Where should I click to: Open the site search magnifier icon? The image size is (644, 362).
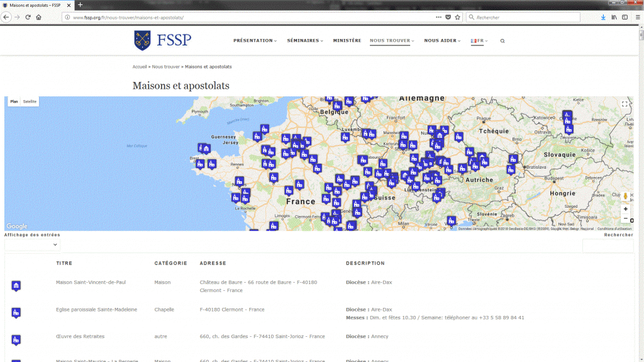502,41
